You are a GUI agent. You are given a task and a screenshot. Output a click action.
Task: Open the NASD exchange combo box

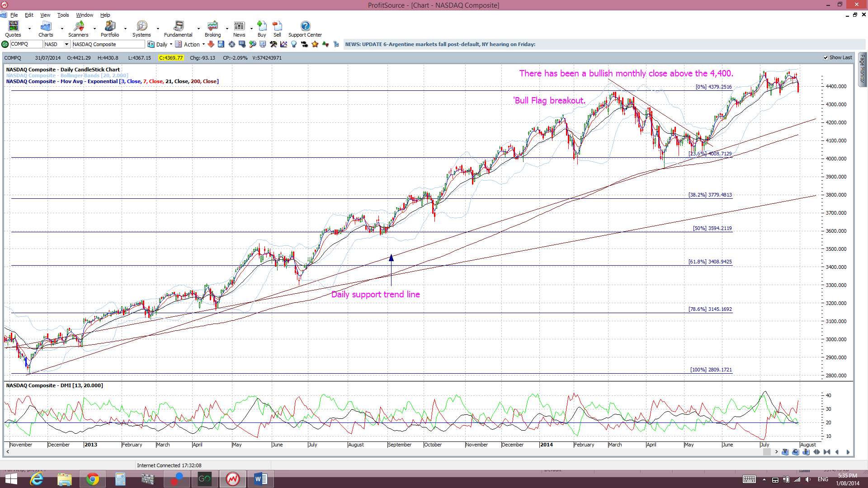coord(57,44)
